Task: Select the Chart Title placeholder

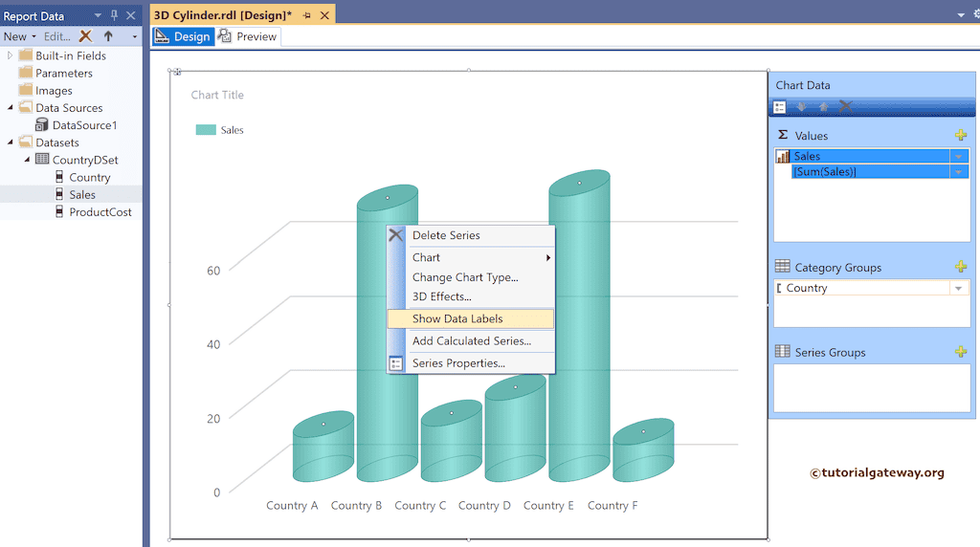Action: click(x=217, y=95)
